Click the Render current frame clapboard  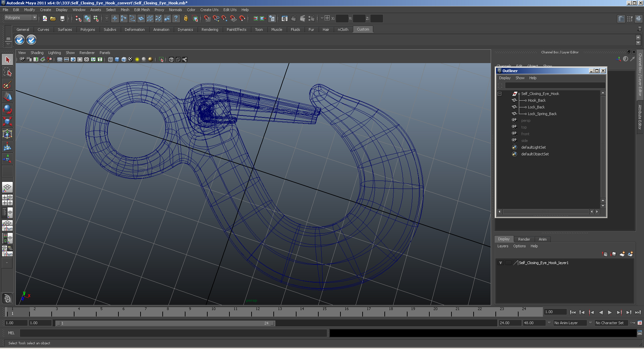point(293,18)
